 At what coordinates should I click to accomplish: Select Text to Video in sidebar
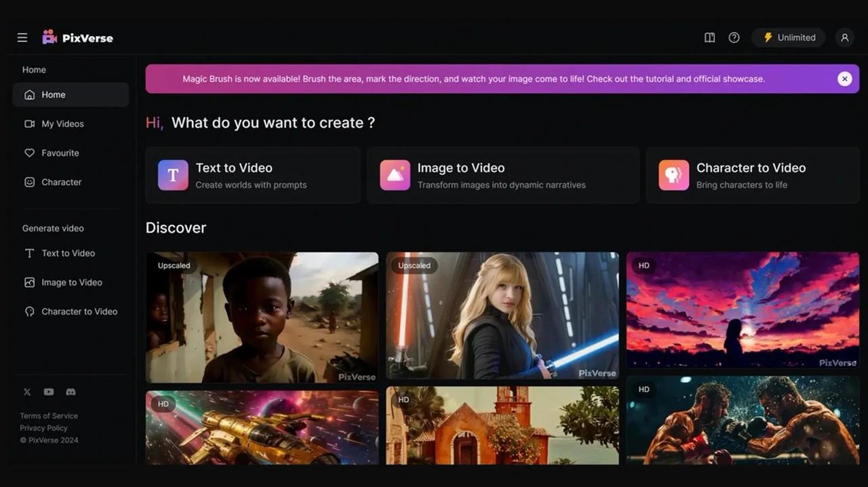click(x=71, y=254)
